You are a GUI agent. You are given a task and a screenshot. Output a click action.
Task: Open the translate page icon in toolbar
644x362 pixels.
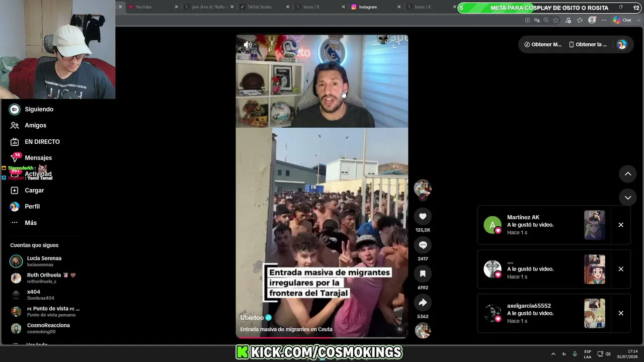(537, 20)
